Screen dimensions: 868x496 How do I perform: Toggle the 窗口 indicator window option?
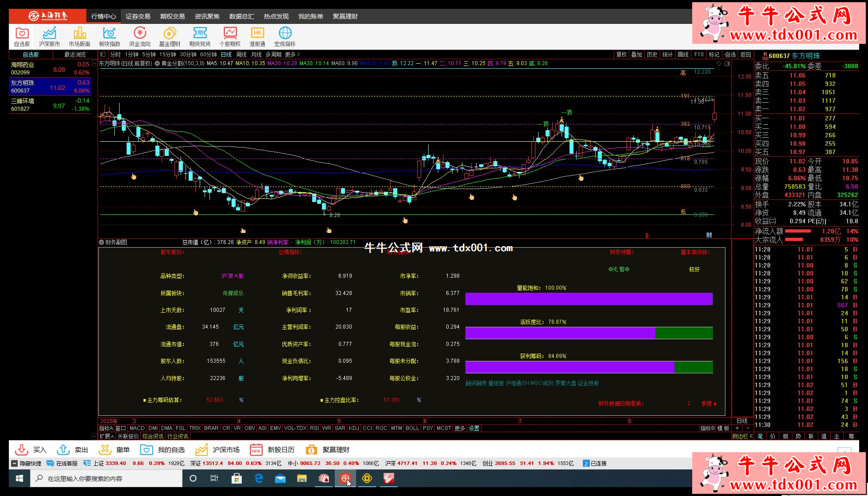(x=120, y=428)
